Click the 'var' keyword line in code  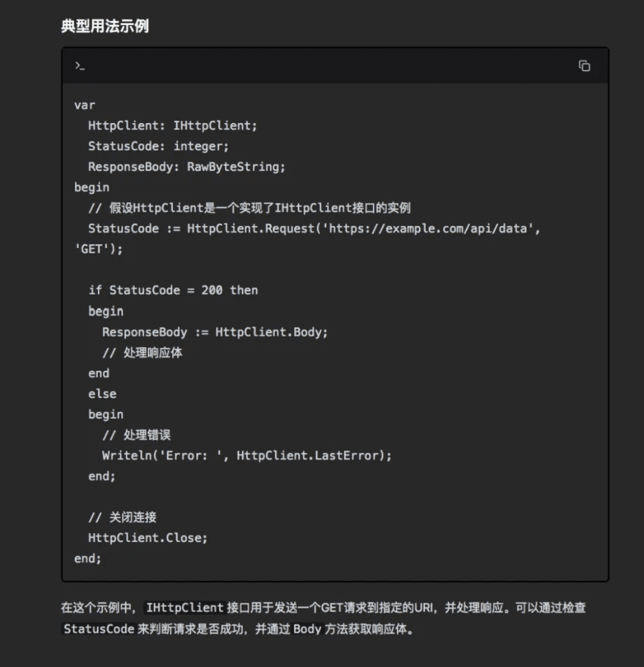(85, 105)
